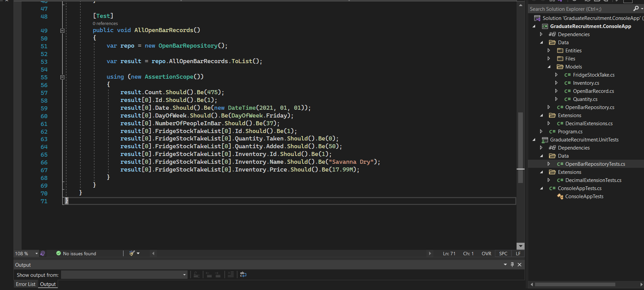Collapse the ConsoleApp Data folder
644x290 pixels.
click(541, 43)
